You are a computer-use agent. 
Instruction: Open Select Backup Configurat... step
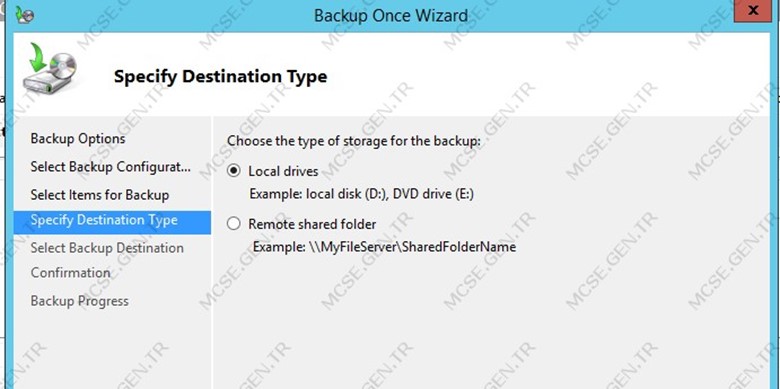coord(110,167)
